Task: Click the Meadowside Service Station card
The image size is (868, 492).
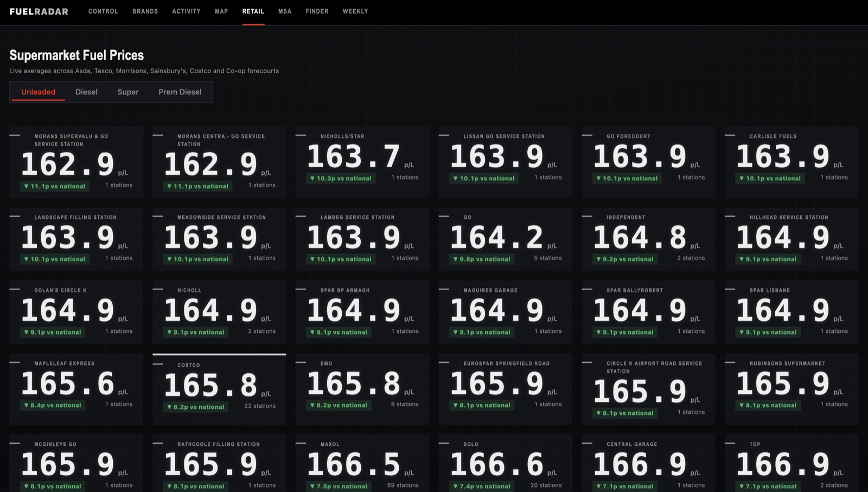Action: pos(219,239)
